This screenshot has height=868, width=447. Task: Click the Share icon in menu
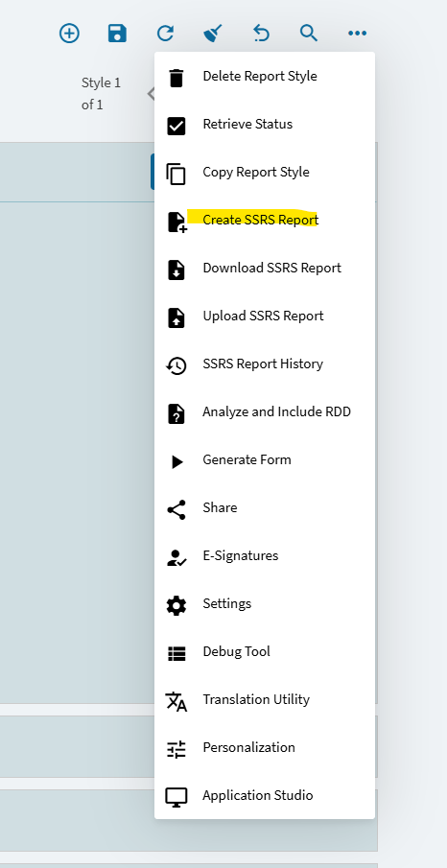[x=176, y=509]
